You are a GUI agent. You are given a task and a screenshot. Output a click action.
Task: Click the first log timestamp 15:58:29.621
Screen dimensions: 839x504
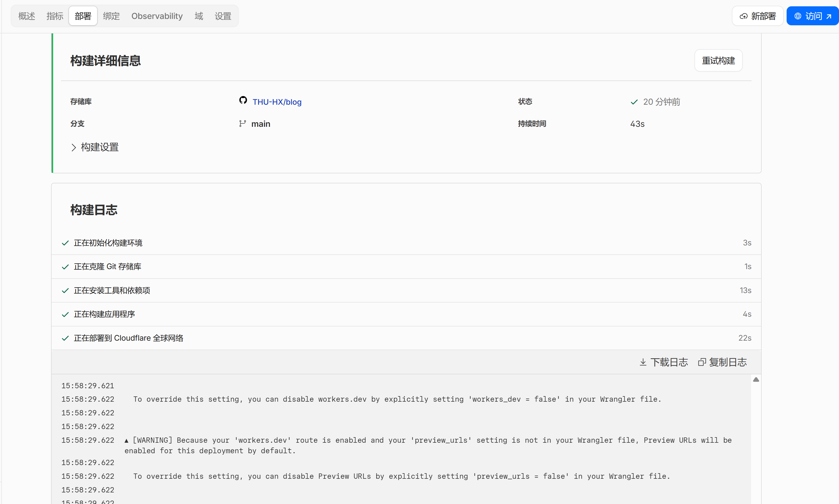(88, 385)
